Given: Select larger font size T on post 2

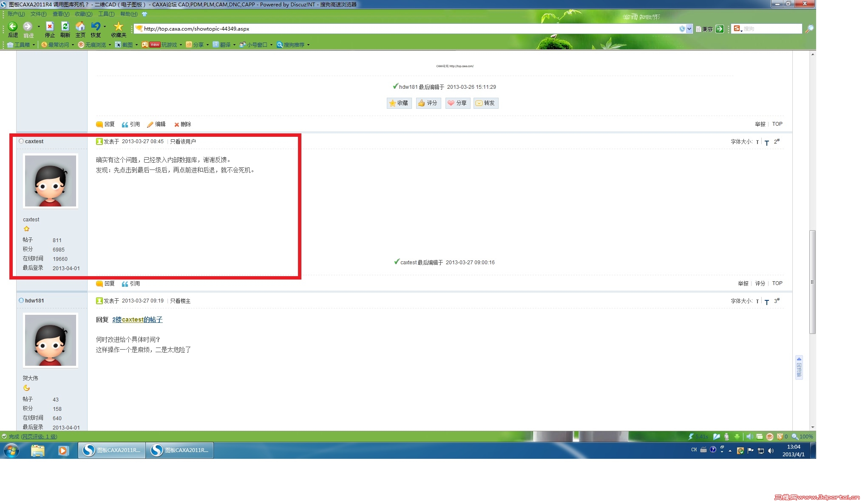Looking at the screenshot, I should pos(766,143).
